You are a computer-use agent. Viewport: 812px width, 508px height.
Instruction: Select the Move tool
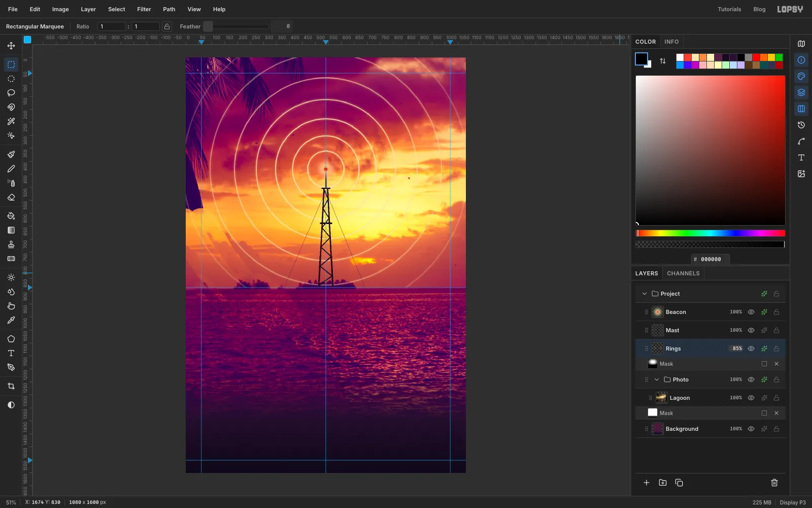(11, 46)
